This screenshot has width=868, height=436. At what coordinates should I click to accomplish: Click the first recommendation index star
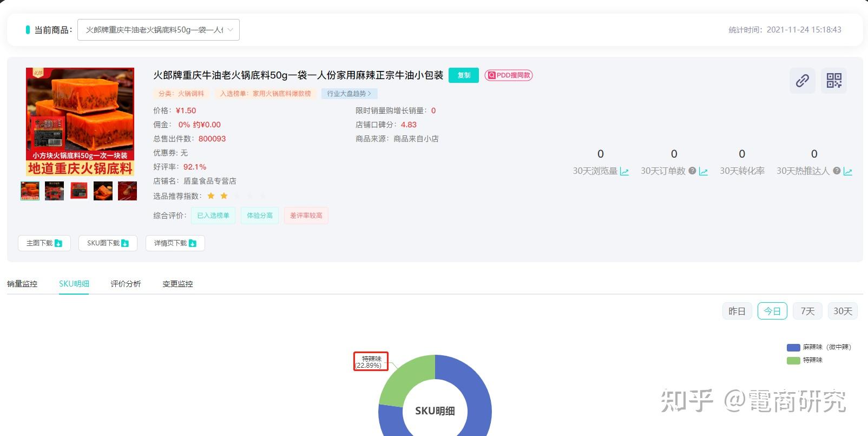pos(211,196)
